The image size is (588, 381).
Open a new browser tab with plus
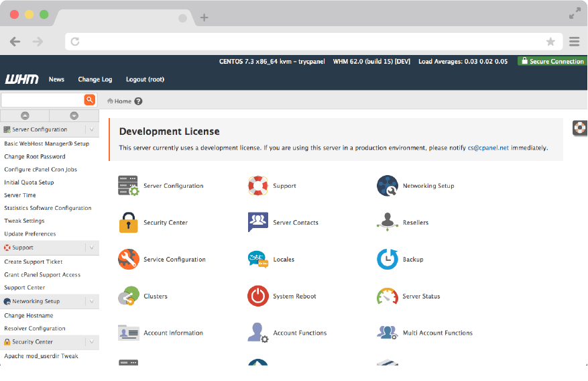(x=204, y=17)
